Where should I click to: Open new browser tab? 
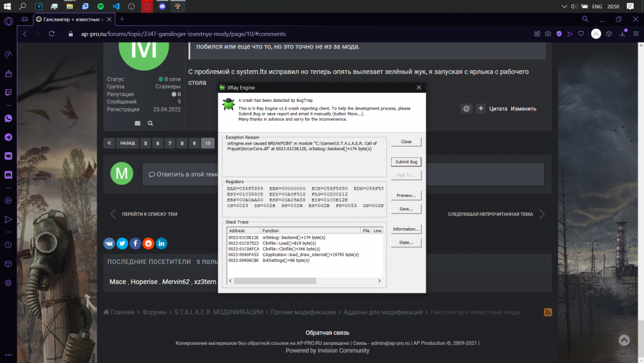122,19
